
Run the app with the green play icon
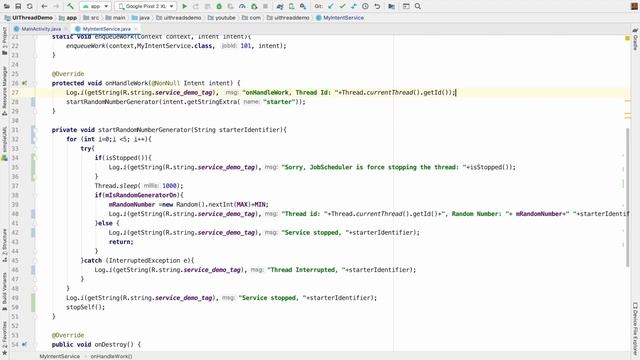[184, 7]
